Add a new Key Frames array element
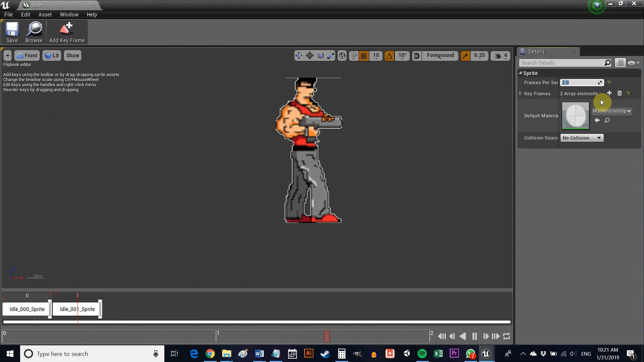Screen dimensions: 644x362 [609, 93]
